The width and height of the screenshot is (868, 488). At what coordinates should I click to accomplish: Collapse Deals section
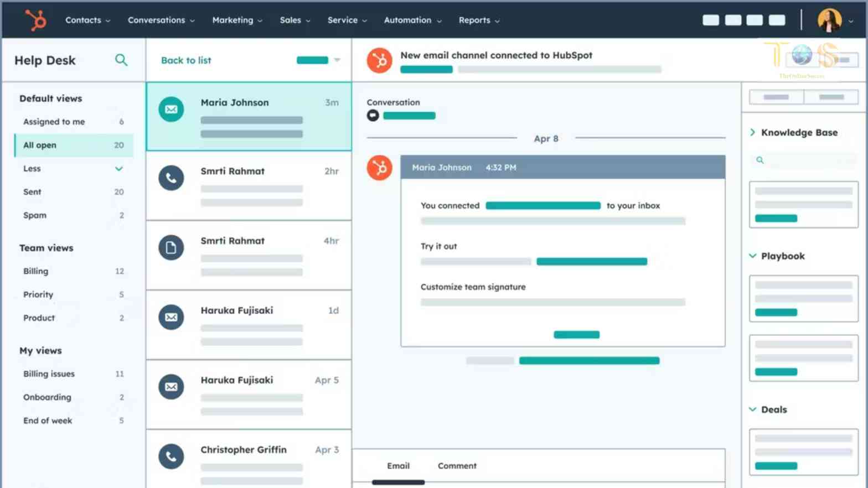[x=752, y=409]
